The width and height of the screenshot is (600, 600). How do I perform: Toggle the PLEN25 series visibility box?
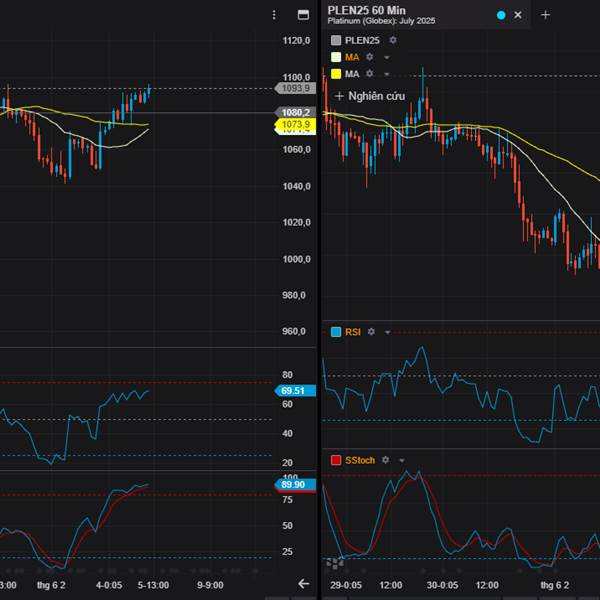click(x=336, y=40)
